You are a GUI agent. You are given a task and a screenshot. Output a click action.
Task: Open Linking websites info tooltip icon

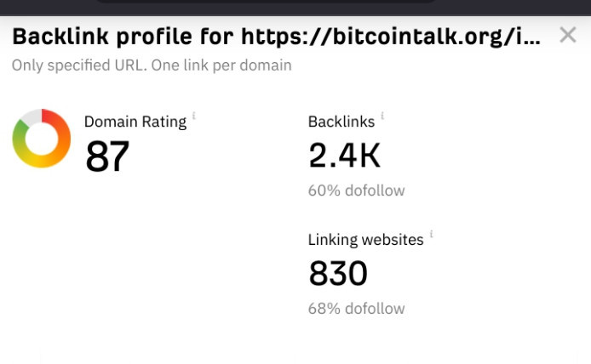(431, 234)
